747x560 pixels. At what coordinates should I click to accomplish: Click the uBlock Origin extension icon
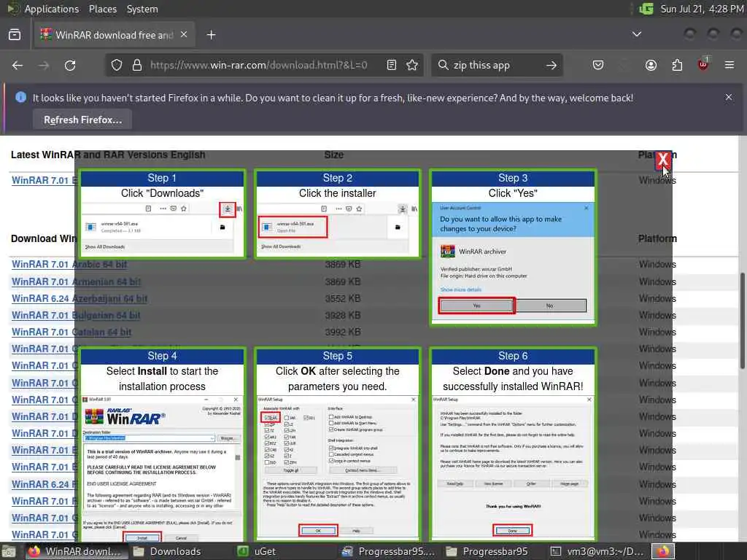(703, 64)
